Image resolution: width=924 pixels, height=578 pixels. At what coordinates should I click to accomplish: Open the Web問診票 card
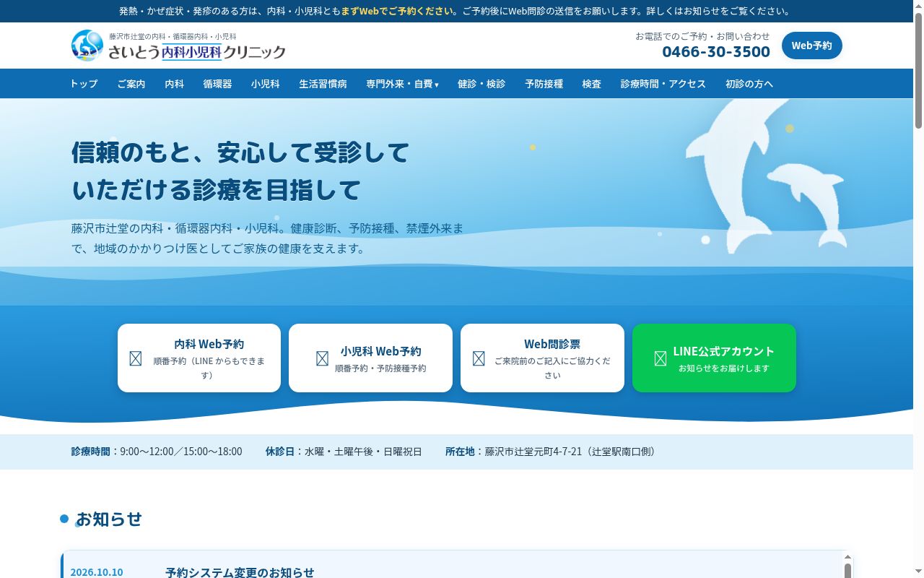(x=542, y=358)
